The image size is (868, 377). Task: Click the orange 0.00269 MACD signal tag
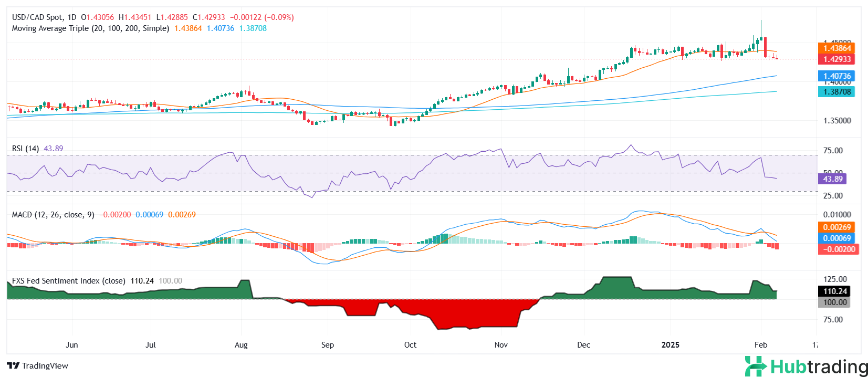836,227
